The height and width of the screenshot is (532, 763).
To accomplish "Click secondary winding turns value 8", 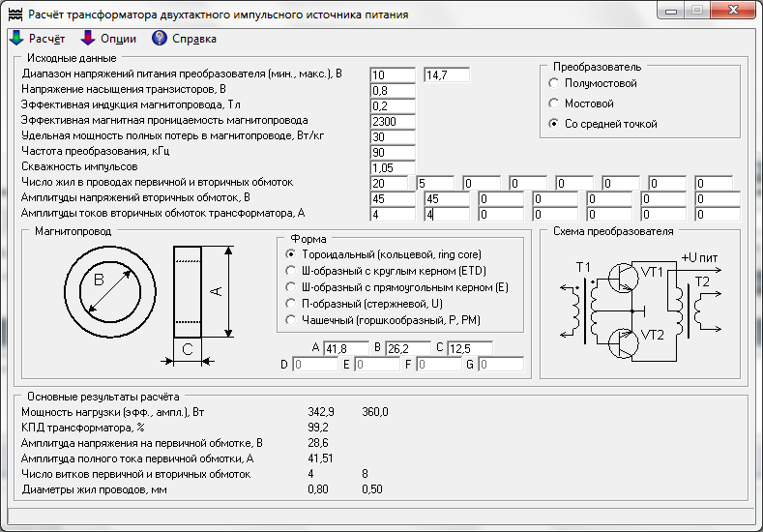I will [x=365, y=474].
